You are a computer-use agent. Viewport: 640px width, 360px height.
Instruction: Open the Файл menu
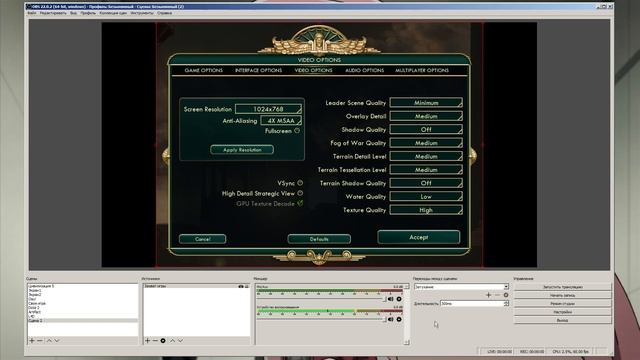pos(31,13)
